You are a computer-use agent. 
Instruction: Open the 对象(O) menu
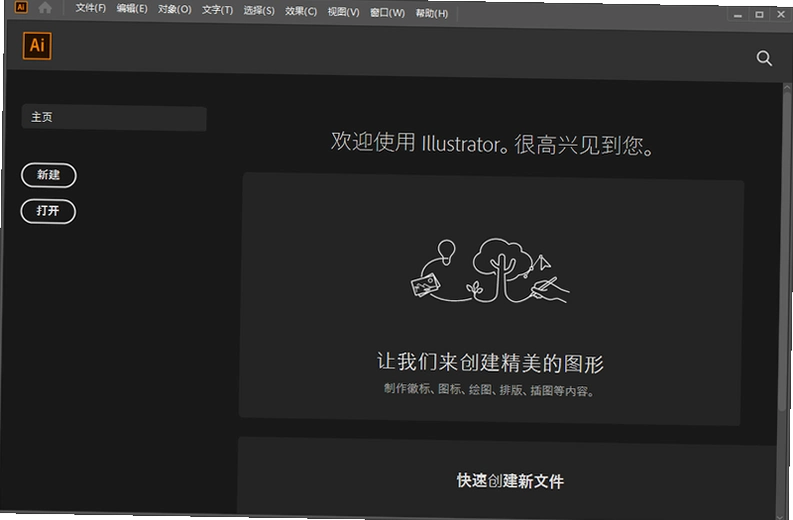tap(174, 9)
